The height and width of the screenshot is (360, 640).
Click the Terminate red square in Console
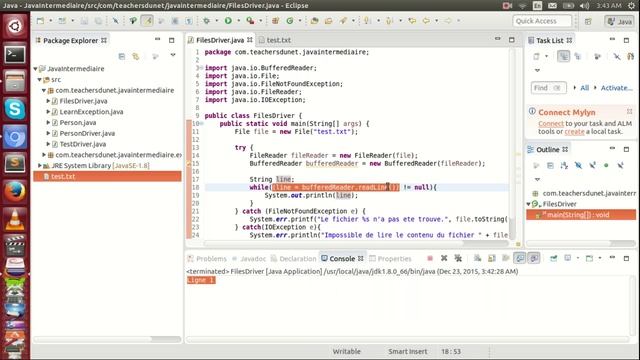click(x=430, y=258)
